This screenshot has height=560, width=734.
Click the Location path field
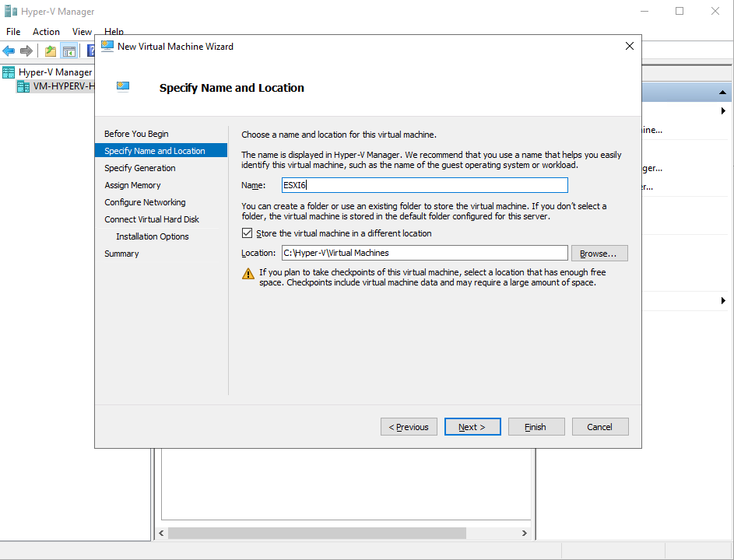(424, 253)
